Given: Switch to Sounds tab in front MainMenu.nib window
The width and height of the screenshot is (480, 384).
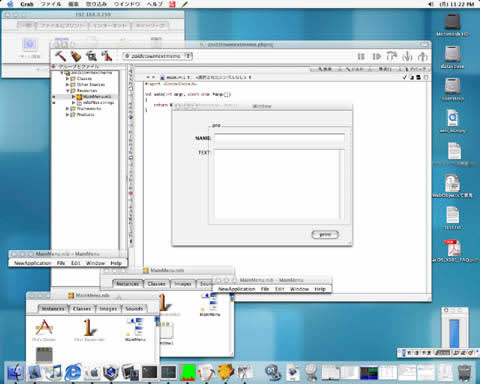Looking at the screenshot, I should [x=134, y=309].
